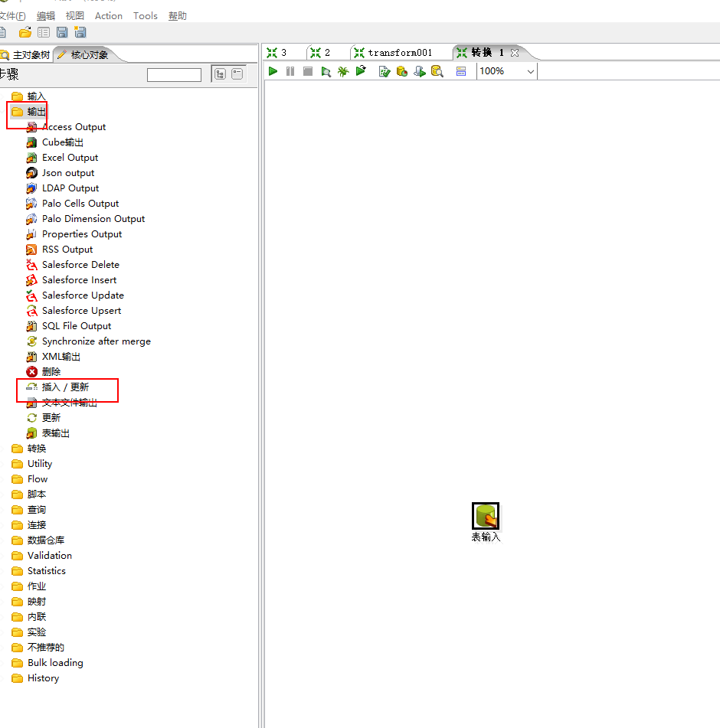720x728 pixels.
Task: Expand the 数据仓库 folder
Action: point(38,540)
